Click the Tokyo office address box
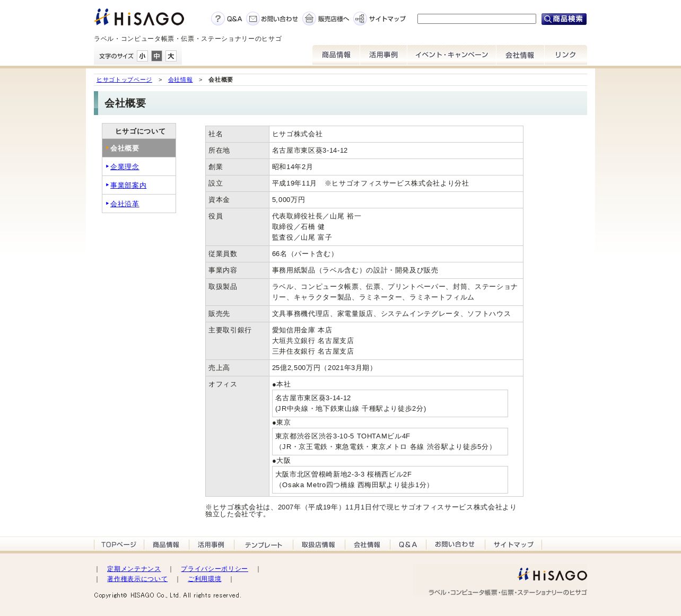Image resolution: width=681 pixels, height=616 pixels. (390, 442)
